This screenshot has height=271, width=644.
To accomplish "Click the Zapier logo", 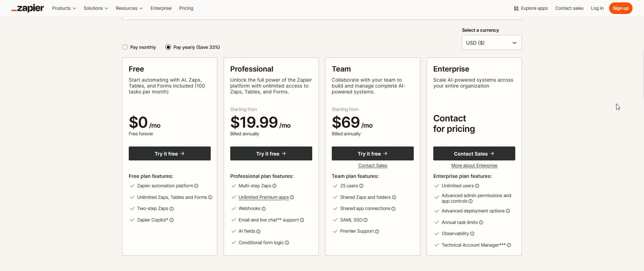I will coord(28,8).
